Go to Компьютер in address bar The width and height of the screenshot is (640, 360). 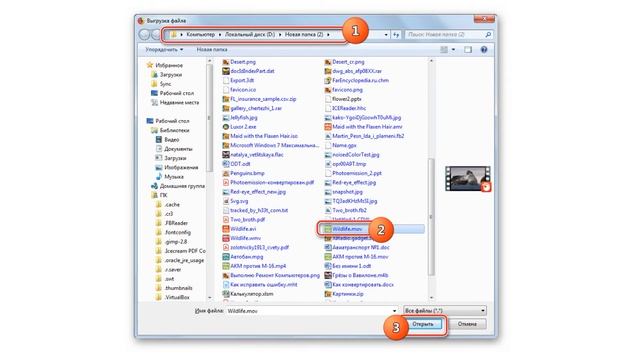tap(200, 35)
